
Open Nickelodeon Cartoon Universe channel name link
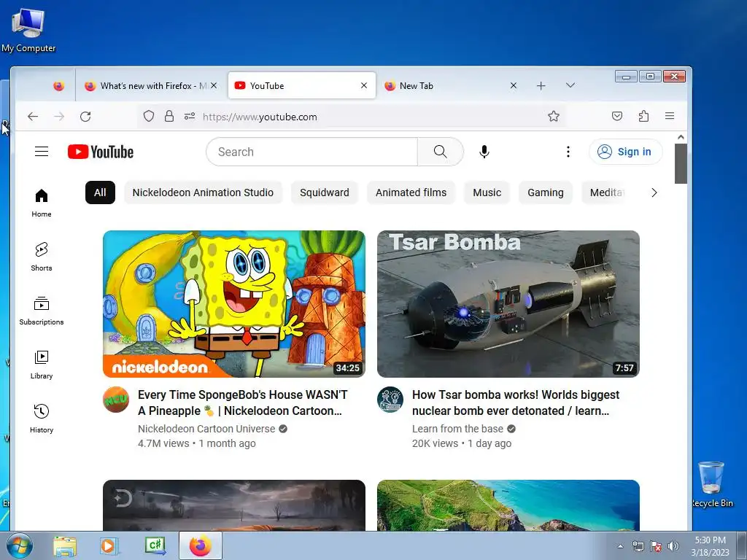pyautogui.click(x=206, y=429)
